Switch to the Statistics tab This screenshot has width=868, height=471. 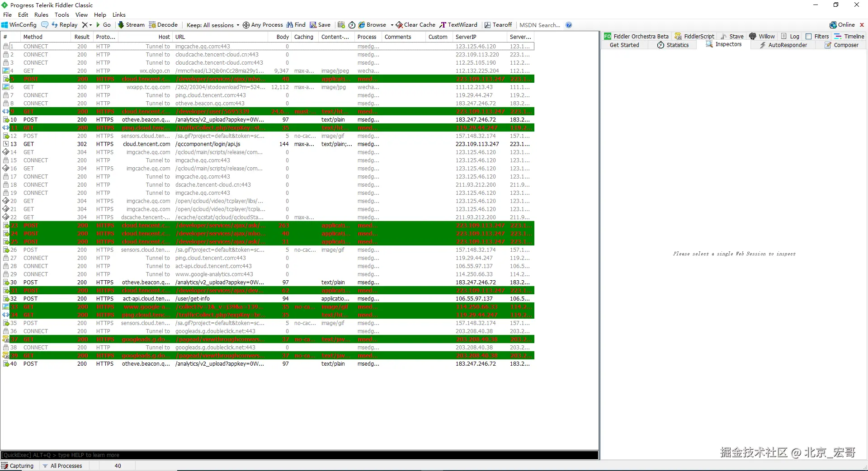(x=673, y=45)
